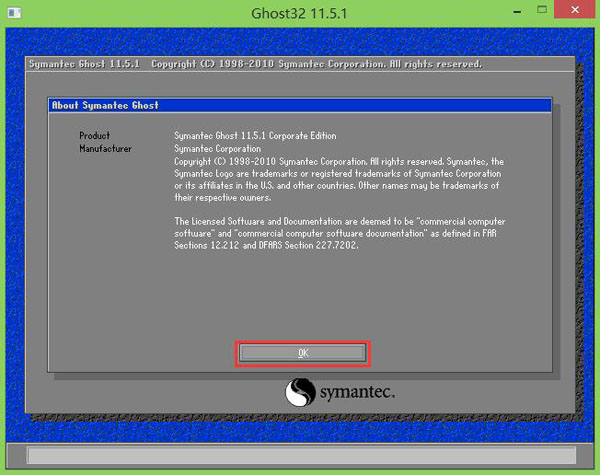Close the Ghost32 11.5.1 window
This screenshot has width=600, height=475.
pyautogui.click(x=575, y=10)
